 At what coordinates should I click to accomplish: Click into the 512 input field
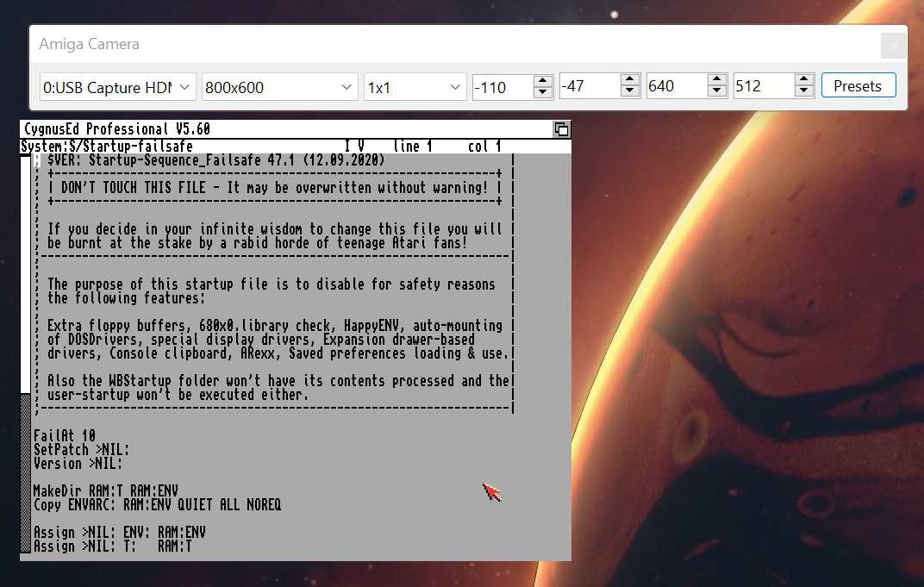pos(765,86)
